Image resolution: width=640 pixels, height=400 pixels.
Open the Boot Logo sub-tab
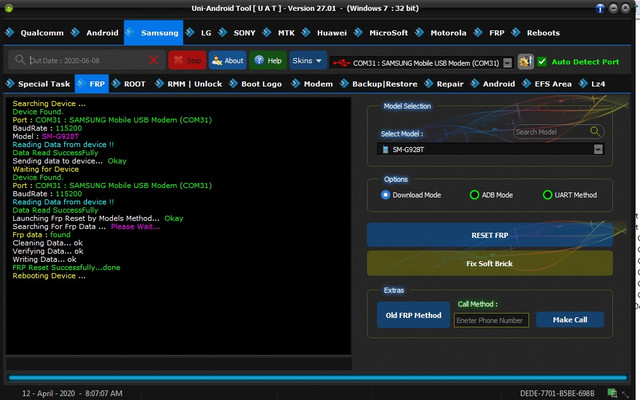(256, 84)
